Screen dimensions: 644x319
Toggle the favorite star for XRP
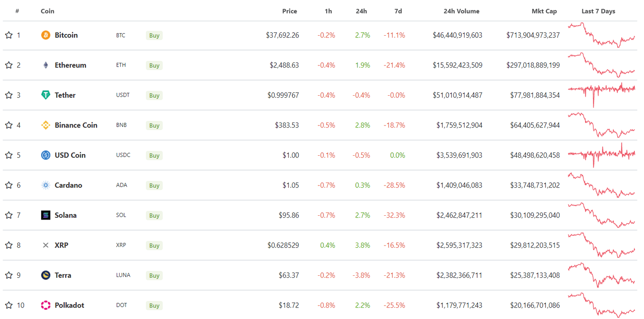9,245
